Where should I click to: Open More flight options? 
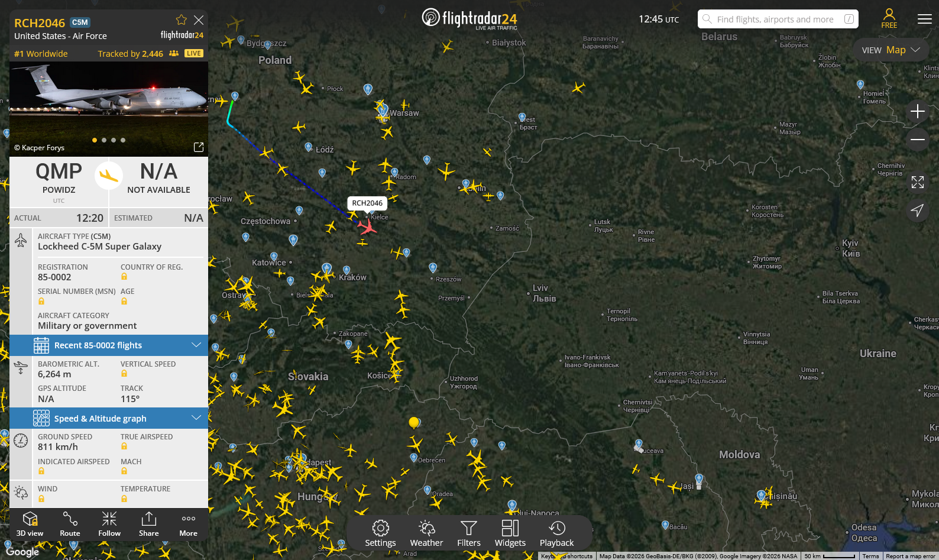[x=189, y=525]
